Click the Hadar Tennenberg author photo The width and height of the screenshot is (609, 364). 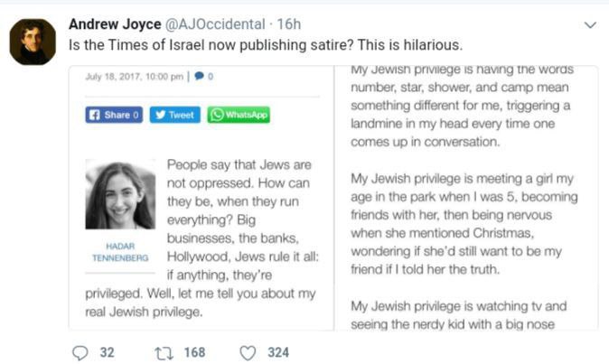click(x=120, y=194)
